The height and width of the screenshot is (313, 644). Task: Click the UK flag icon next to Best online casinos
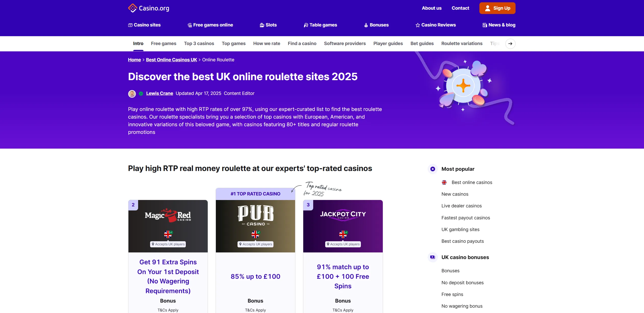coord(444,182)
